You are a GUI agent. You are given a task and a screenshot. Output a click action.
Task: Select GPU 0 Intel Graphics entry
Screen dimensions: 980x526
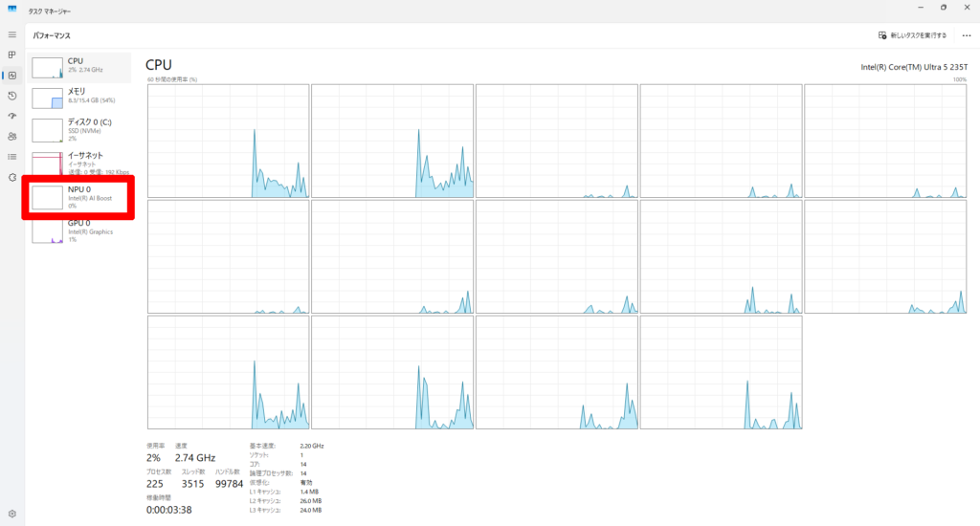point(80,229)
